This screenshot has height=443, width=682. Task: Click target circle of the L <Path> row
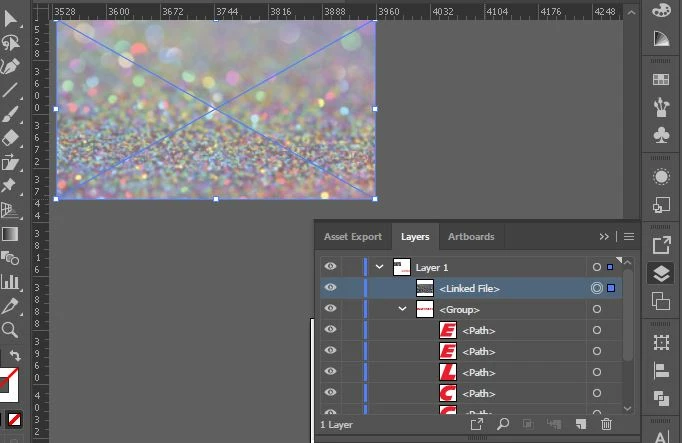point(597,372)
